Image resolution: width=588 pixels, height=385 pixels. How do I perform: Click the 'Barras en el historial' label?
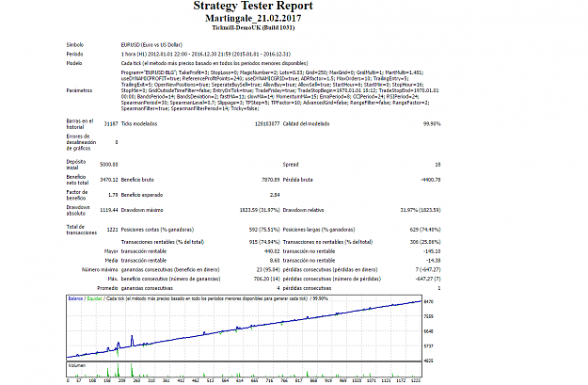click(80, 124)
